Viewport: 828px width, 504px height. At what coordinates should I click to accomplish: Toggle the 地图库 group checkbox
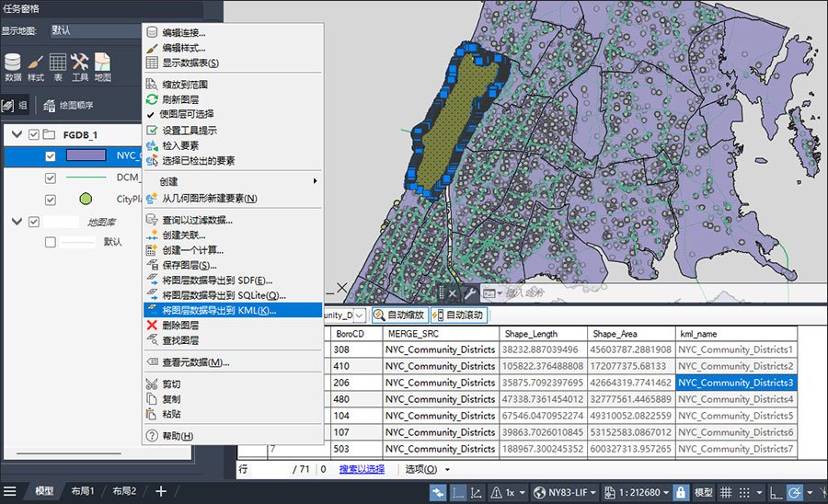coord(34,222)
